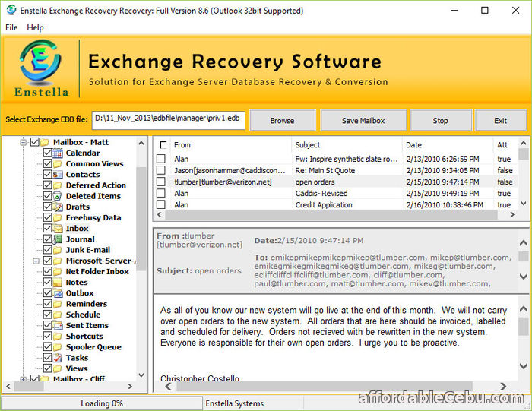Click the Tasks clipboard icon
Screen dimensions: 532x411
58,358
